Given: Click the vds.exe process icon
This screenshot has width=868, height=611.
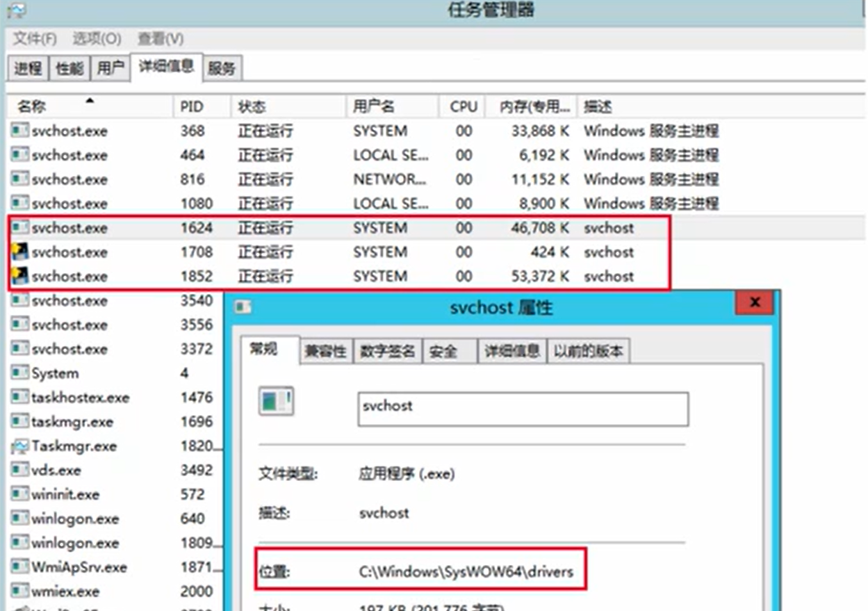Looking at the screenshot, I should tap(20, 471).
